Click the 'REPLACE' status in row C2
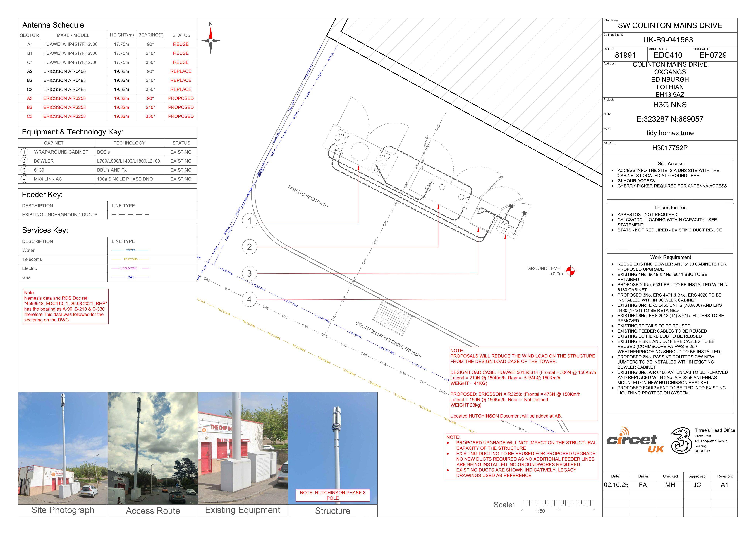Screen dimensions: 756x535 (x=181, y=89)
